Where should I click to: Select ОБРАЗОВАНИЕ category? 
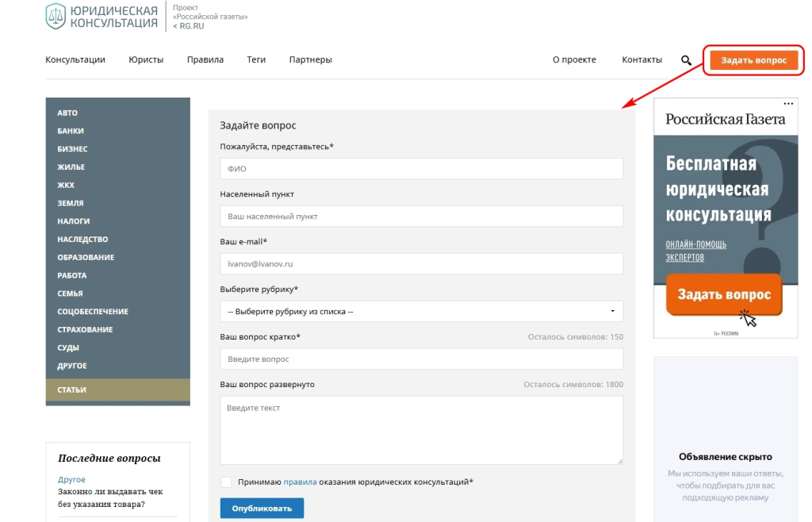click(x=86, y=257)
